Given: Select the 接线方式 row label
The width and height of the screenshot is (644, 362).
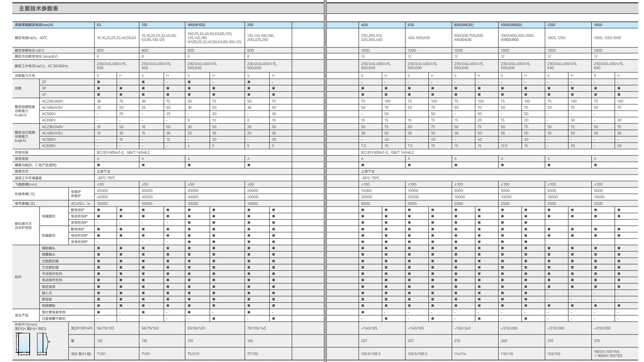Looking at the screenshot, I should pos(21,171).
